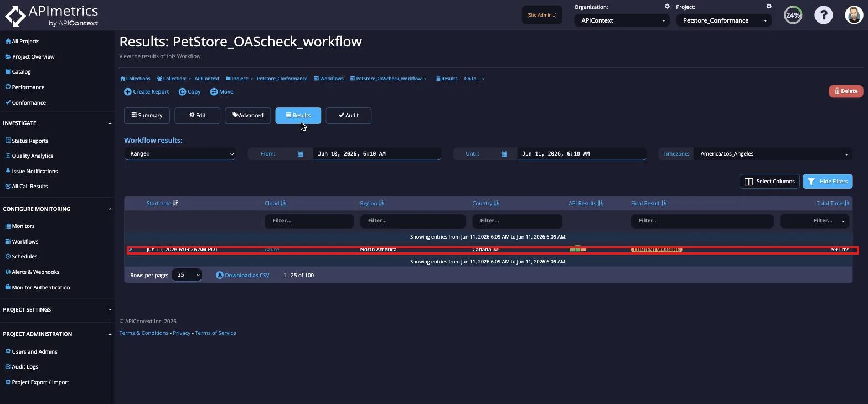Click Select Columns button
The image size is (868, 404).
[x=769, y=181]
